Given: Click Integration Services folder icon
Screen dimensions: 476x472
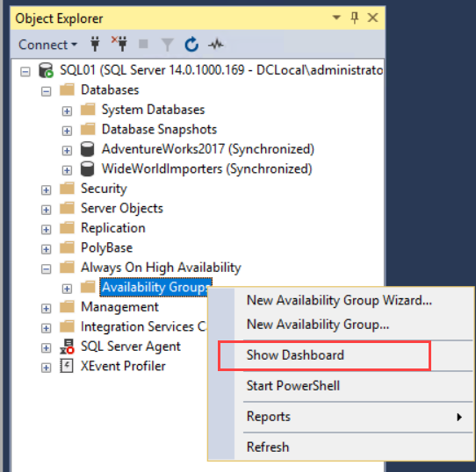Looking at the screenshot, I should [67, 326].
